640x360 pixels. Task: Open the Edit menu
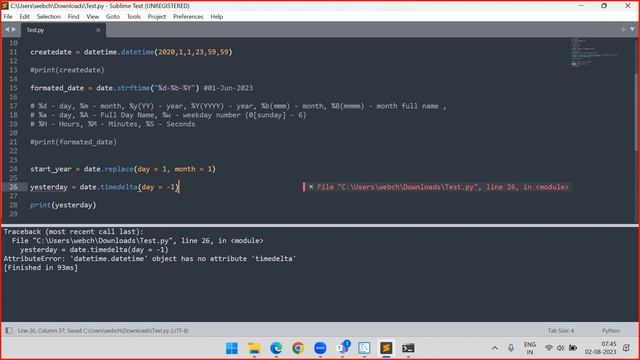pyautogui.click(x=24, y=17)
